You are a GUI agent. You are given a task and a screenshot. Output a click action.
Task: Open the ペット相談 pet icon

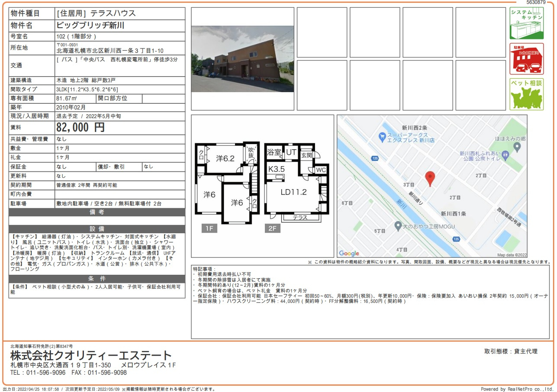coord(527,94)
